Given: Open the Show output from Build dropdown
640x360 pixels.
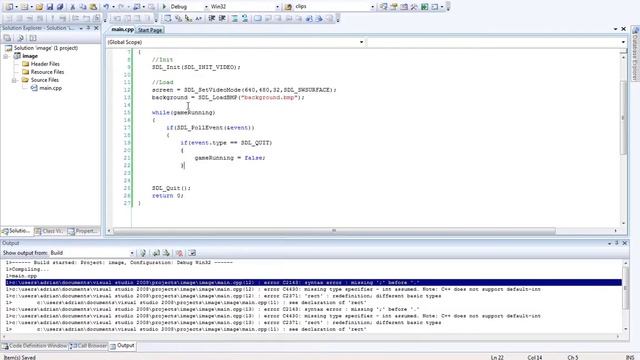Looking at the screenshot, I should pyautogui.click(x=131, y=253).
